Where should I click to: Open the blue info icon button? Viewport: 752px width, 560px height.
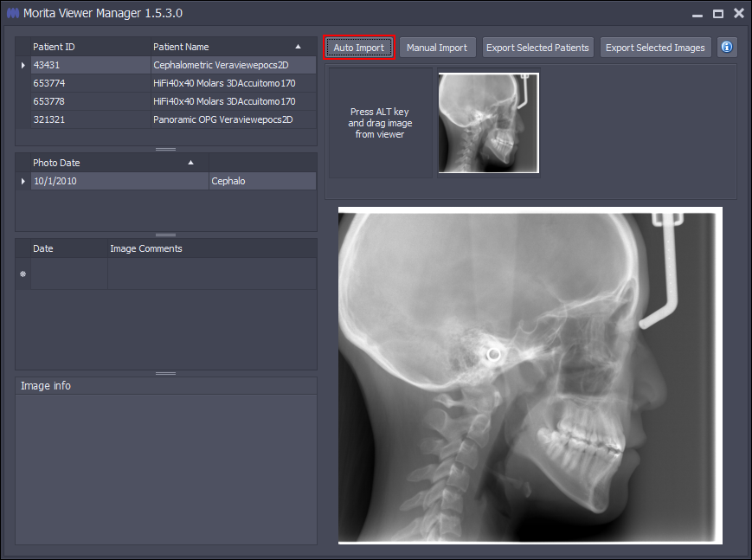(x=727, y=47)
